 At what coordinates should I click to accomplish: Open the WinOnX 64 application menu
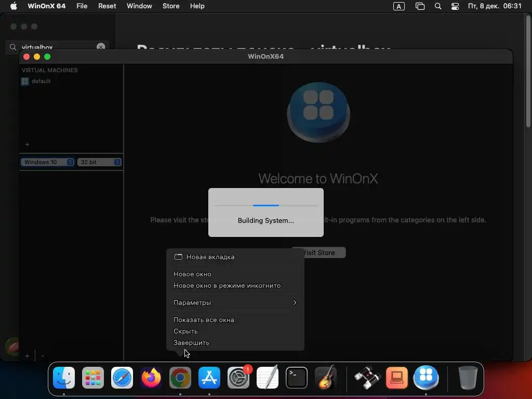46,6
